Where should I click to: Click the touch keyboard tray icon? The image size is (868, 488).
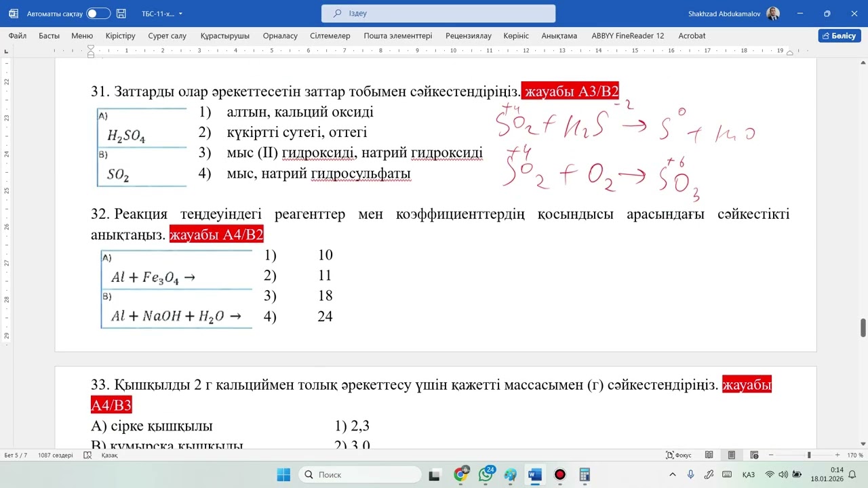coord(727,474)
